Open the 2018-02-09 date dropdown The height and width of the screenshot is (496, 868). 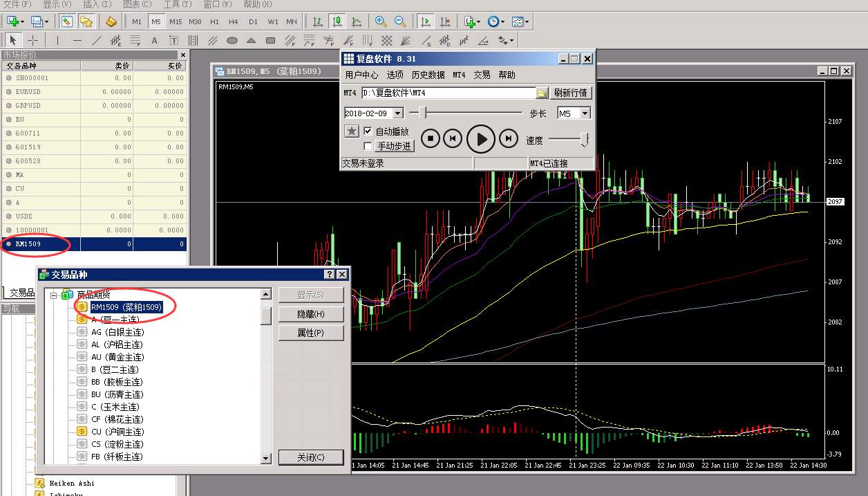(x=399, y=113)
